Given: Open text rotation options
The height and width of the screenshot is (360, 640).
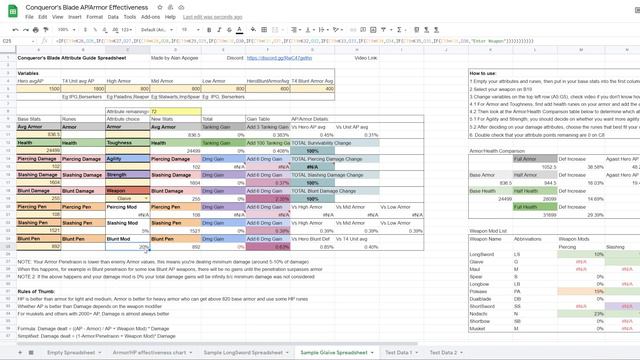Looking at the screenshot, I should 337,30.
